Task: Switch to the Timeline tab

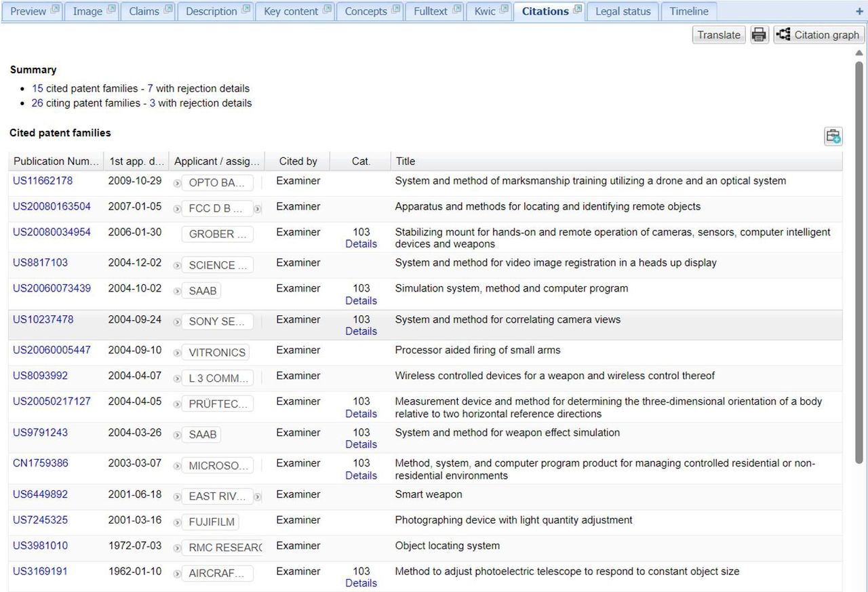Action: (688, 11)
